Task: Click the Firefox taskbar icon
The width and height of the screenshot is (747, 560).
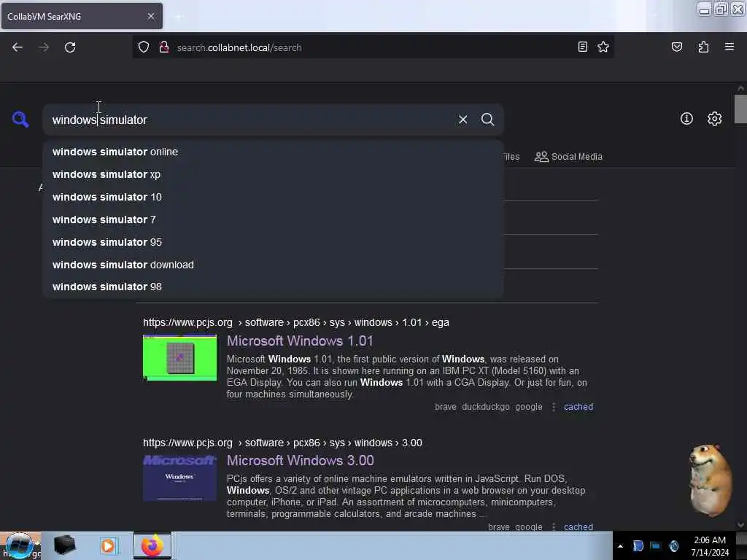Action: (x=152, y=545)
